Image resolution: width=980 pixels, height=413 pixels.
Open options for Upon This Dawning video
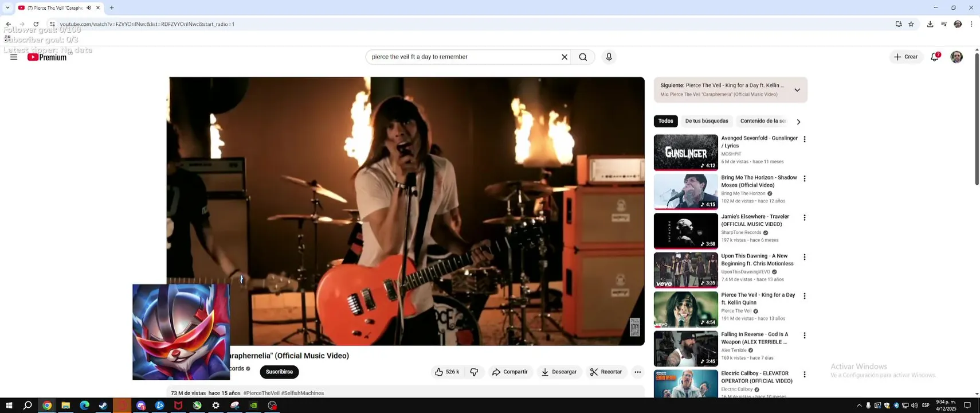pos(805,257)
